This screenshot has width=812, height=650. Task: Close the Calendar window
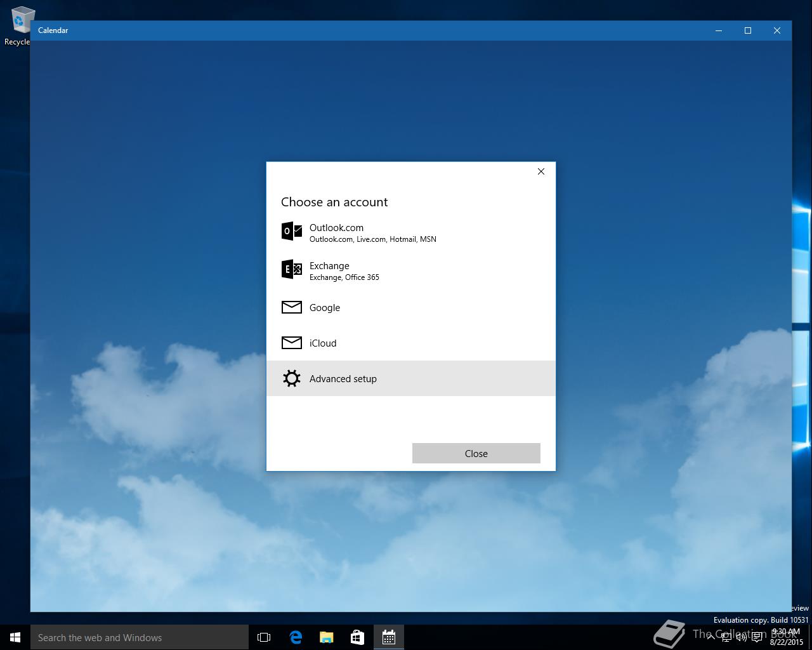coord(777,30)
